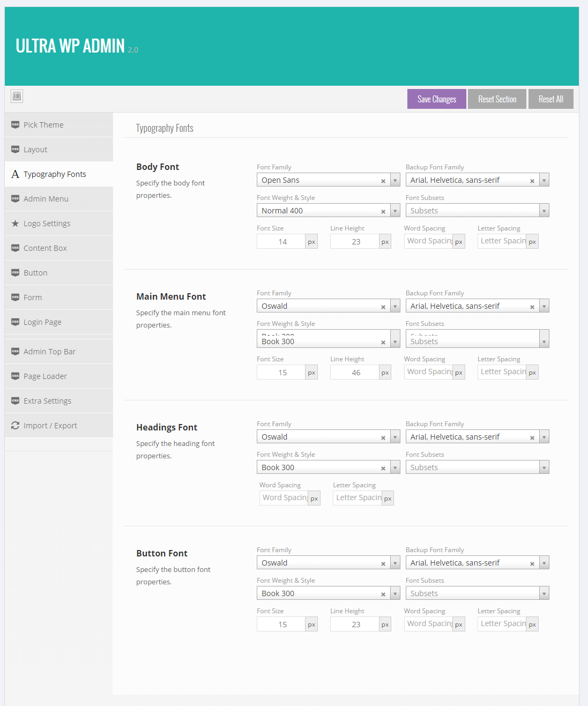Click the Typography Fonts letter icon

pos(15,174)
